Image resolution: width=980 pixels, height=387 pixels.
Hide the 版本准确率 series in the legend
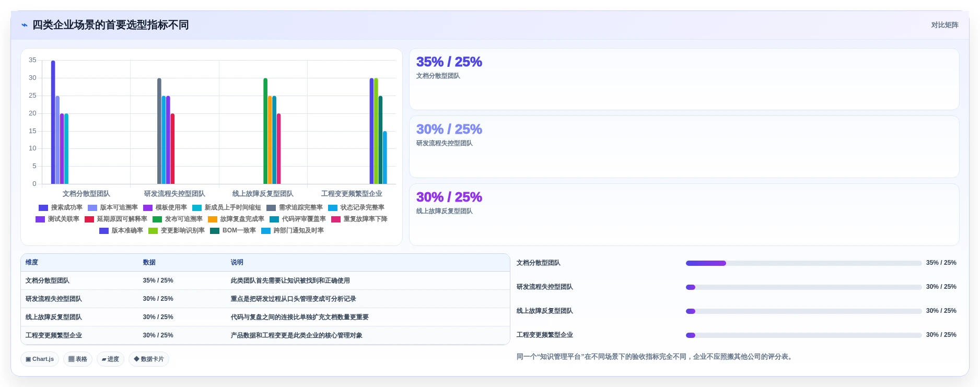pos(121,230)
